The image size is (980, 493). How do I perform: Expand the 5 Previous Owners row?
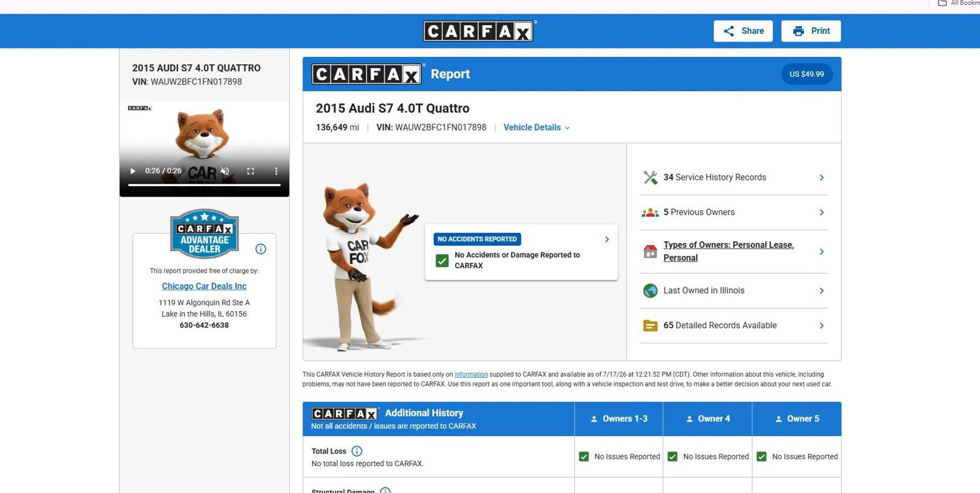click(734, 213)
